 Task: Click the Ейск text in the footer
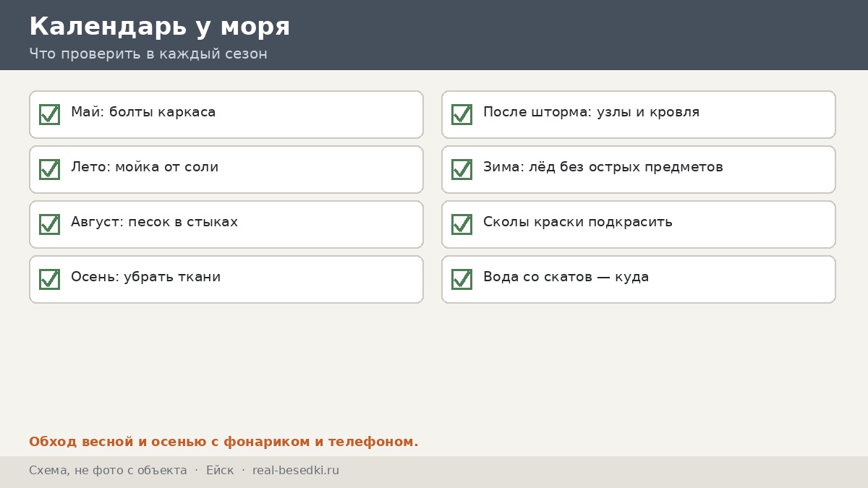(x=220, y=471)
